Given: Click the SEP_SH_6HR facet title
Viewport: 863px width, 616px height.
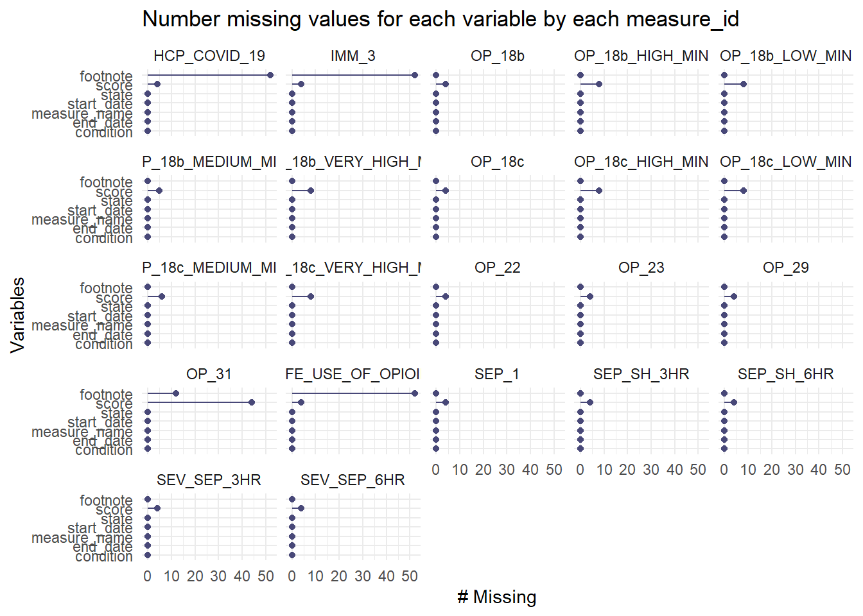Looking at the screenshot, I should 785,374.
